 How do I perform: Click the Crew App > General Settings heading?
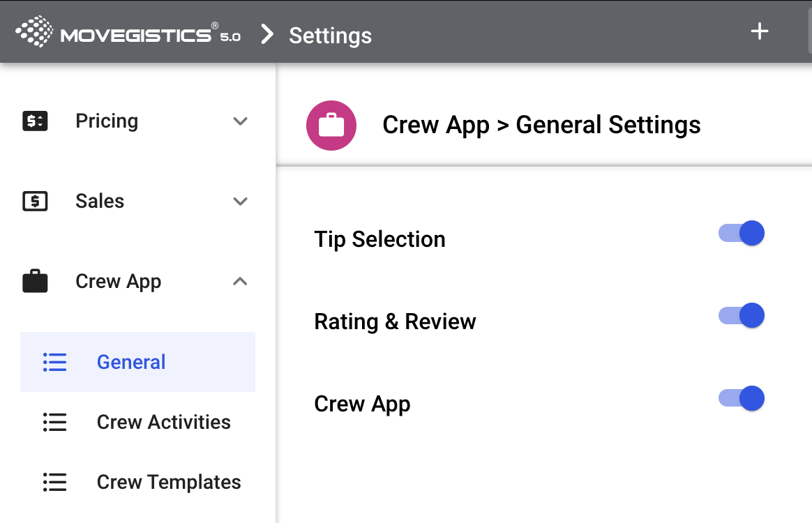coord(541,125)
